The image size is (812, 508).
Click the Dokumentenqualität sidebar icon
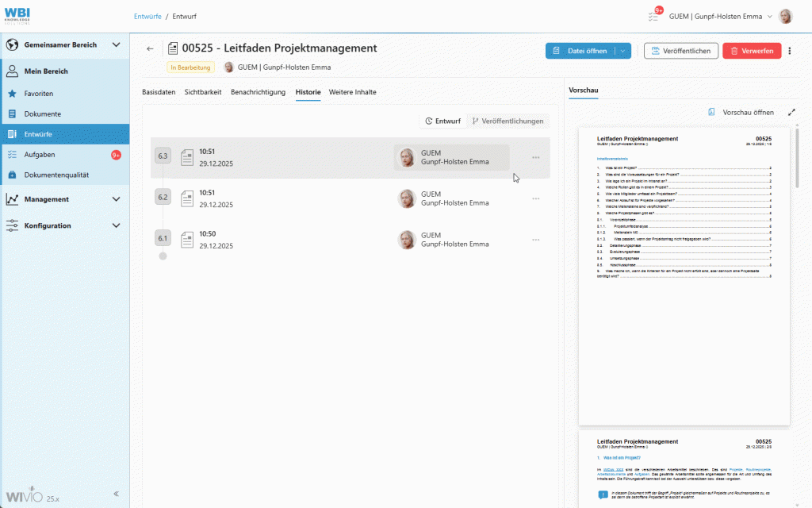(x=12, y=174)
